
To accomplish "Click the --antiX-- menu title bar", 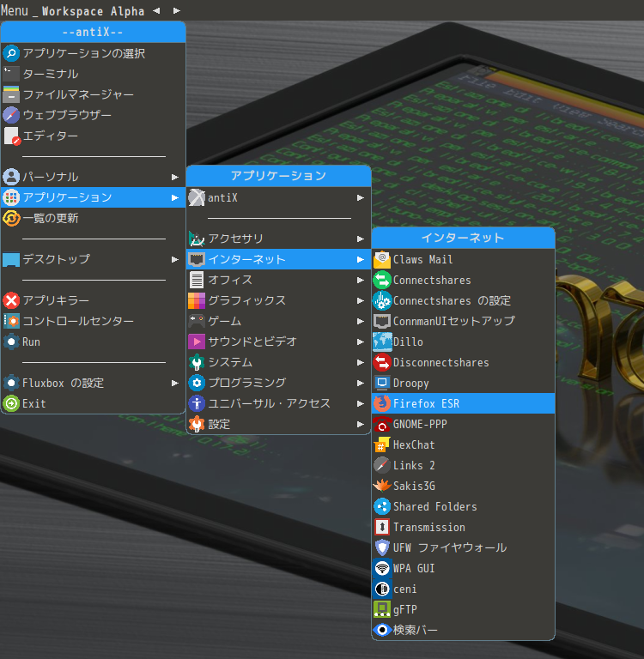I will [93, 32].
